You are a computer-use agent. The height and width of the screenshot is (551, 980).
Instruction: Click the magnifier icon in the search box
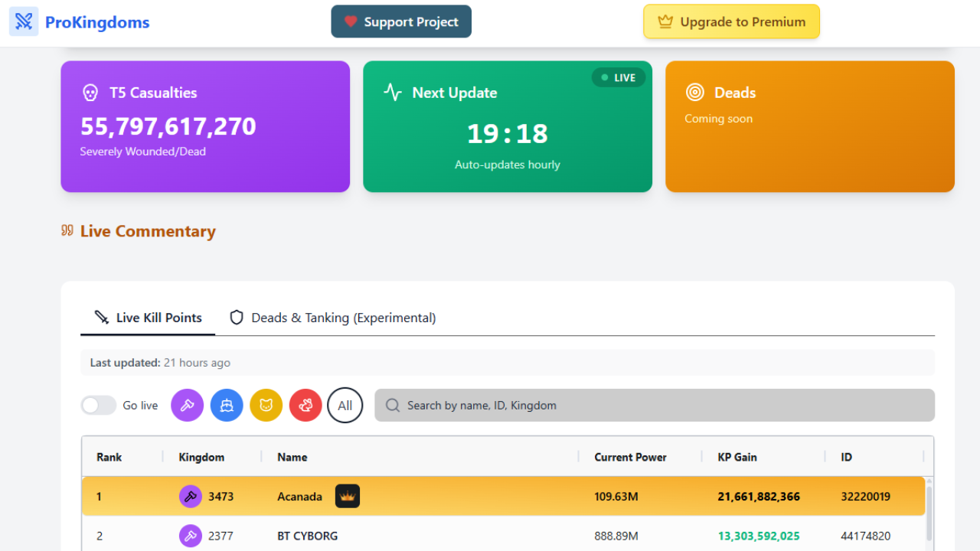(393, 406)
